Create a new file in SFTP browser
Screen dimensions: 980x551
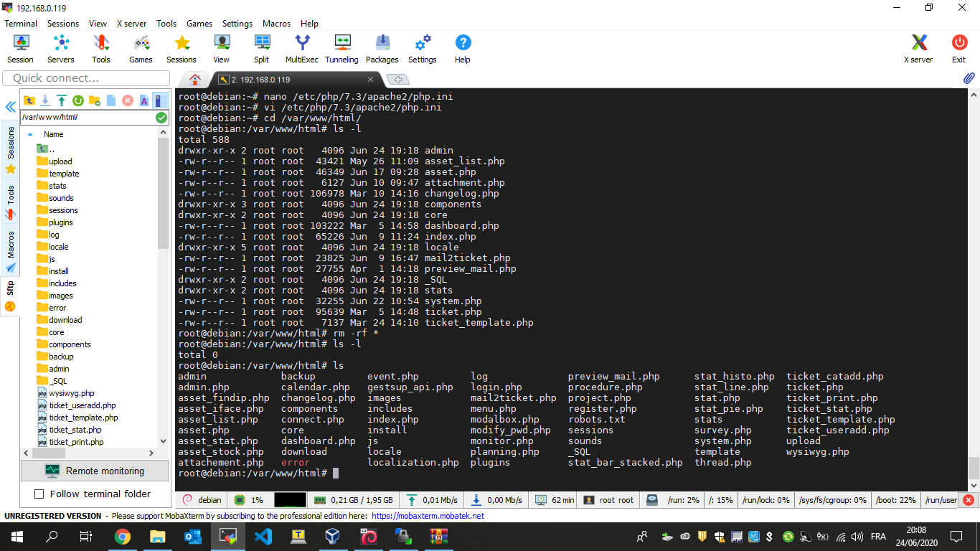tap(111, 100)
